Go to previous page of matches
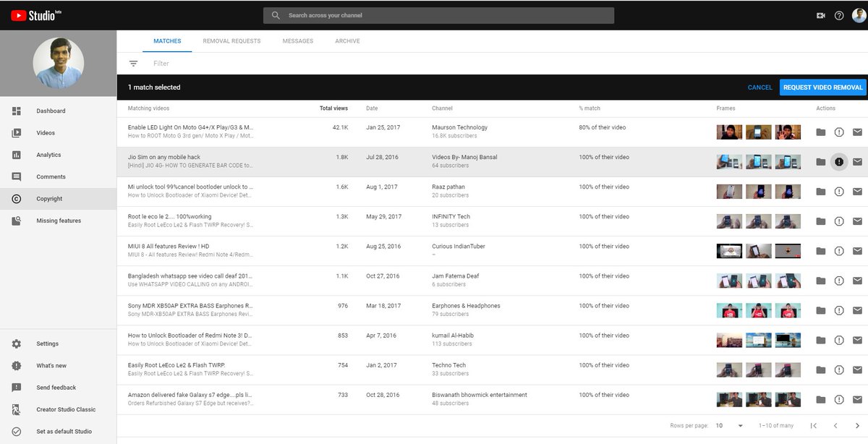 (835, 426)
